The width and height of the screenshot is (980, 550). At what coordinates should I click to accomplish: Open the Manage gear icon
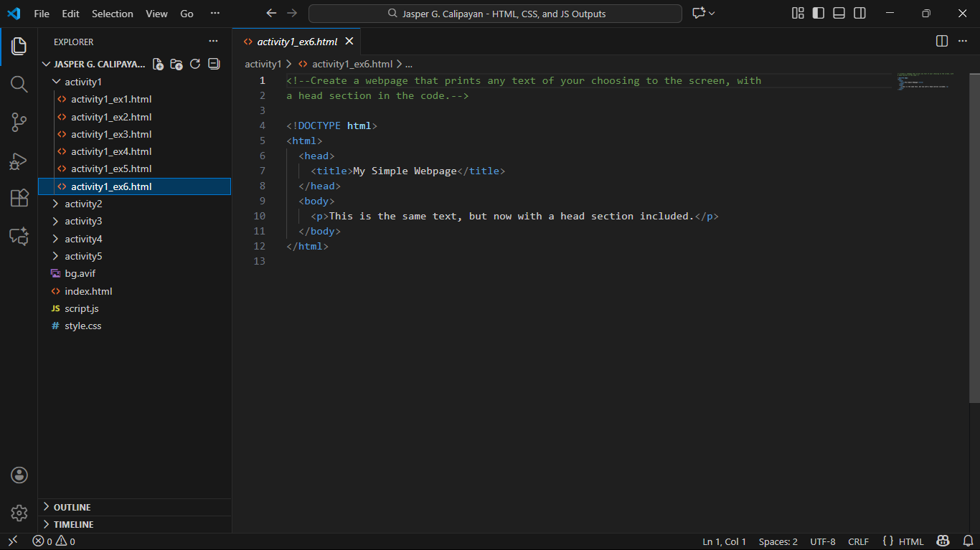tap(19, 513)
